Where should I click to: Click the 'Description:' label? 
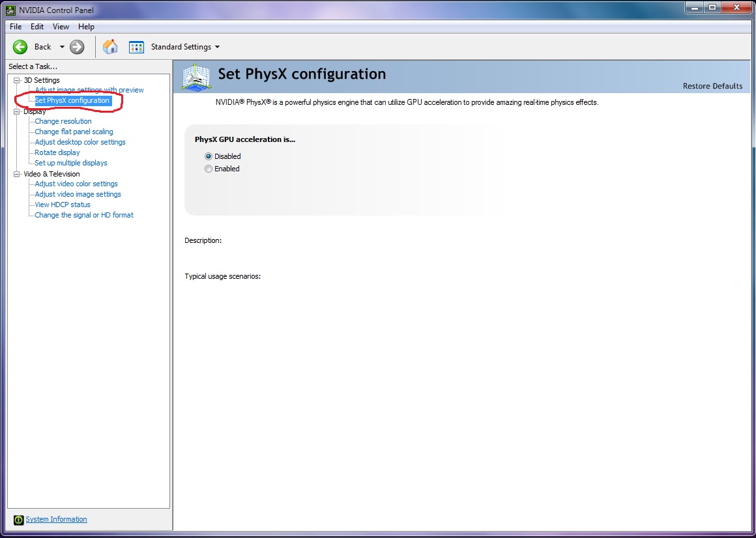tap(203, 240)
